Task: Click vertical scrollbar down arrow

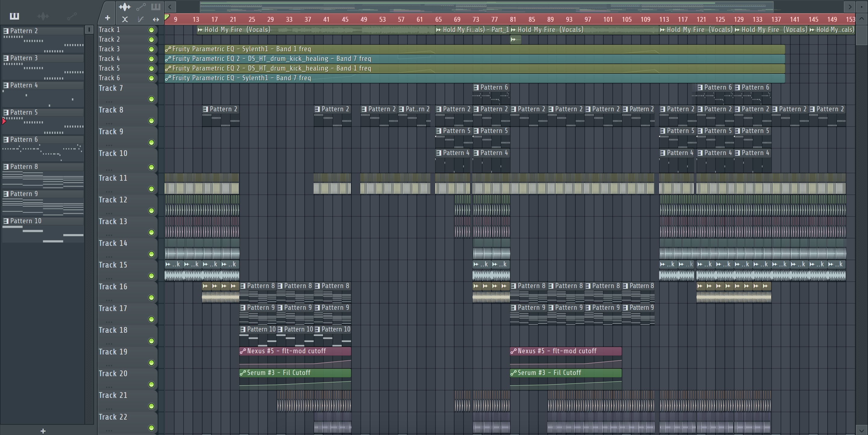Action: pos(862,430)
